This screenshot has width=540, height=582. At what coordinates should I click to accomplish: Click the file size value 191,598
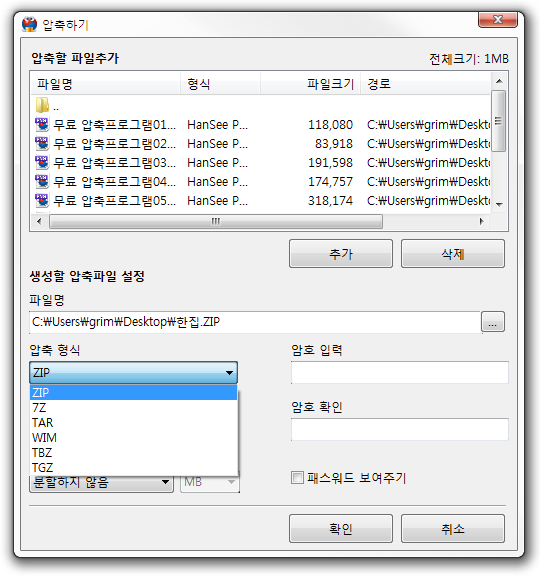[x=330, y=163]
